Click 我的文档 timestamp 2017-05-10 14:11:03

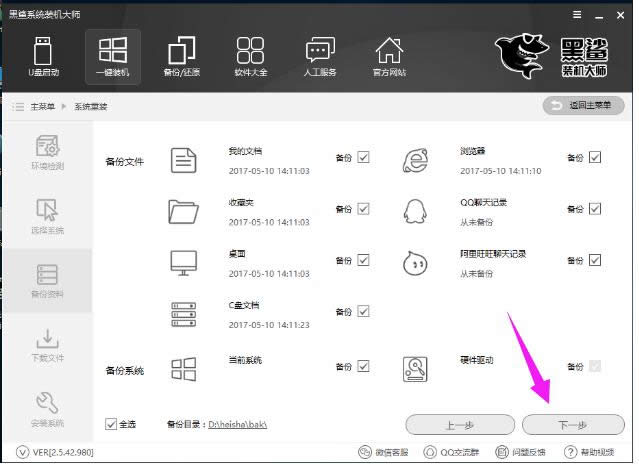(269, 171)
